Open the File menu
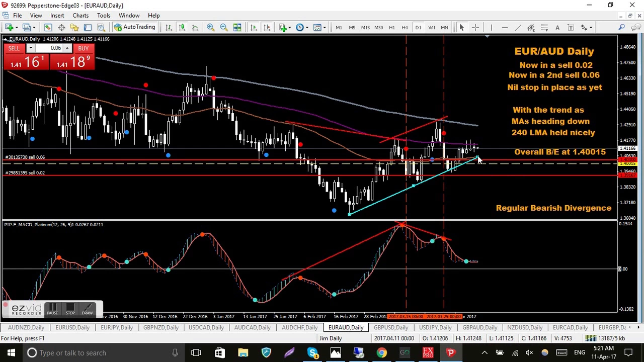Image resolution: width=644 pixels, height=362 pixels. [x=17, y=16]
